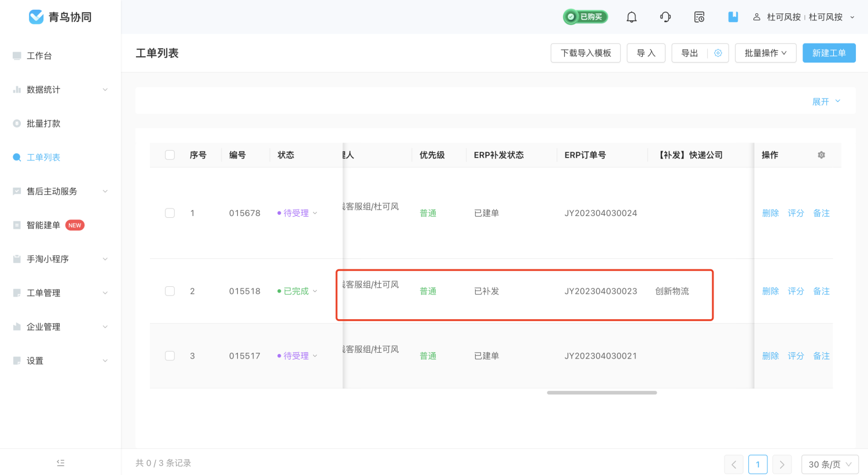Select the checkbox for order 015517
868x475 pixels.
coord(170,356)
